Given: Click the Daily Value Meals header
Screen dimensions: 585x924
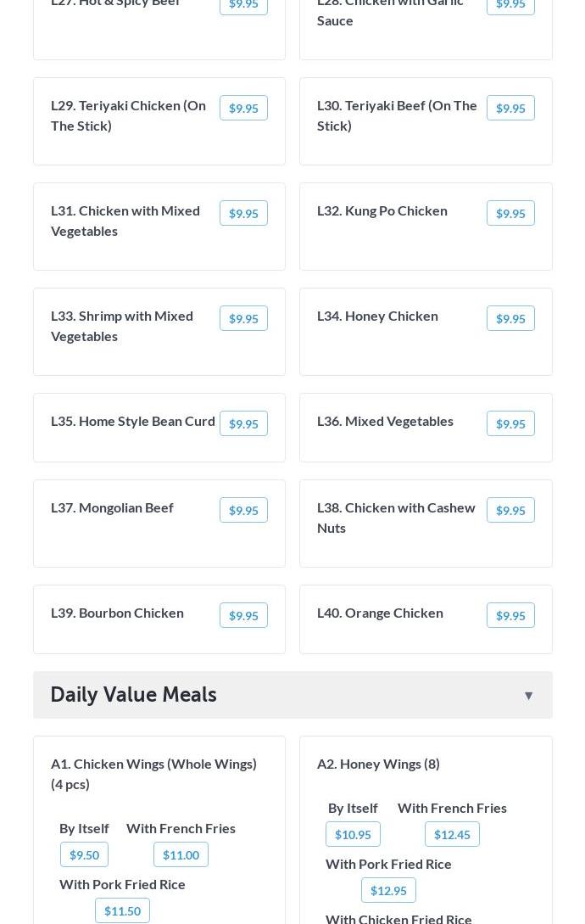Looking at the screenshot, I should (x=134, y=695).
